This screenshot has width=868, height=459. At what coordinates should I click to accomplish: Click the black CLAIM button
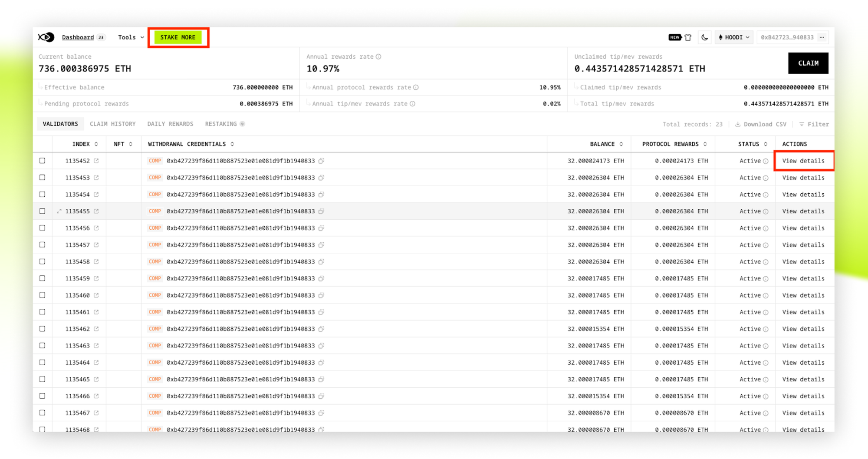(x=808, y=63)
